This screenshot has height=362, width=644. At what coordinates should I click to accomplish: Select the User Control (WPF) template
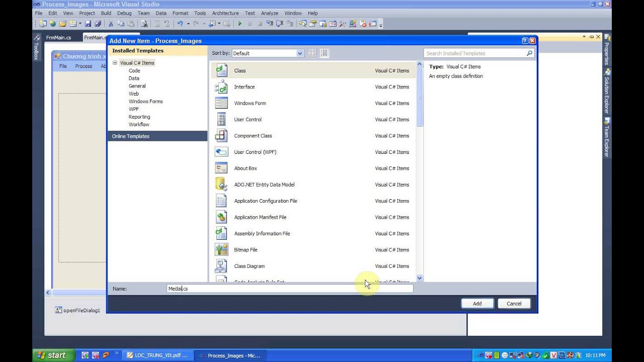313,152
